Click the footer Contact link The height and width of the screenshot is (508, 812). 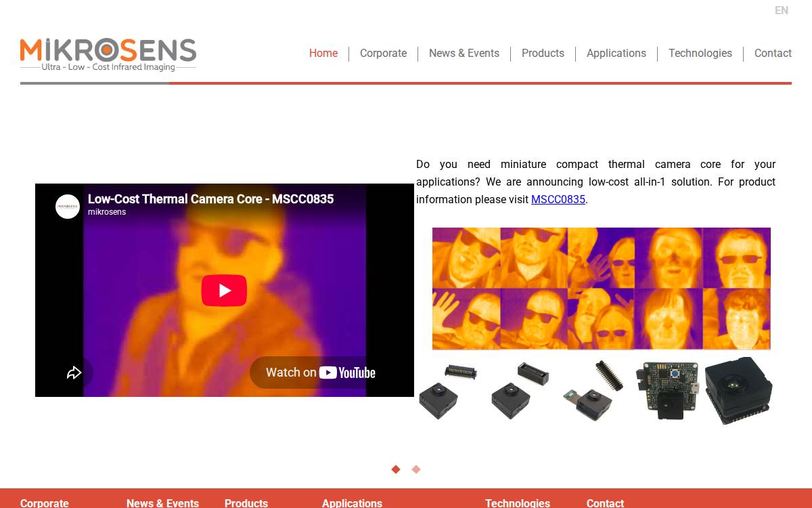pos(605,503)
